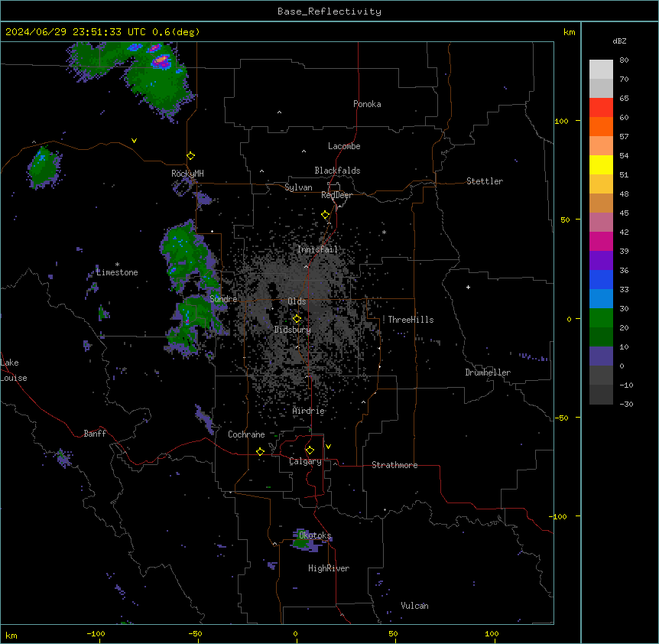Click the strong storm cell at top-left
Viewport: 659px width, 644px height.
(x=161, y=62)
